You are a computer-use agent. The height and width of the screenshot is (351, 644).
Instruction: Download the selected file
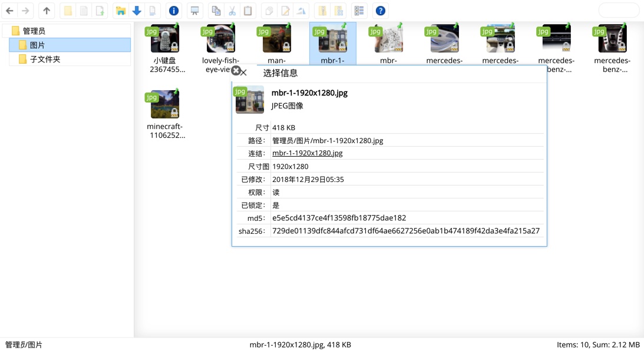pyautogui.click(x=137, y=11)
